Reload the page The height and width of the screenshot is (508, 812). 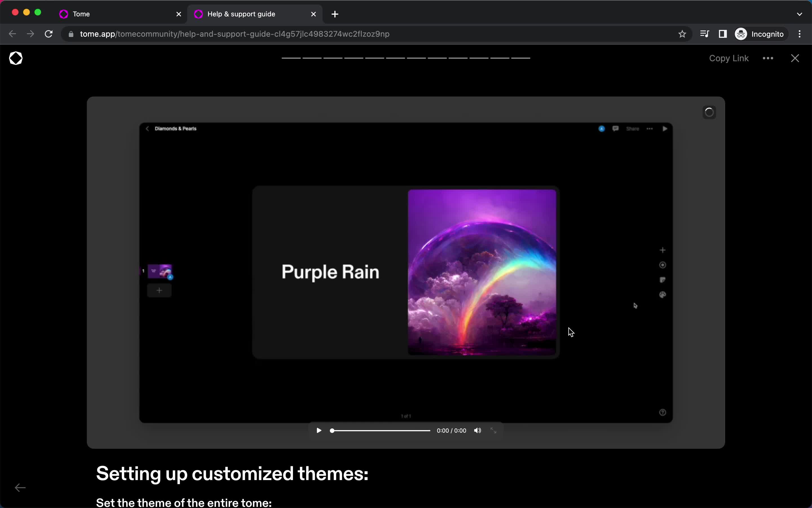tap(49, 34)
